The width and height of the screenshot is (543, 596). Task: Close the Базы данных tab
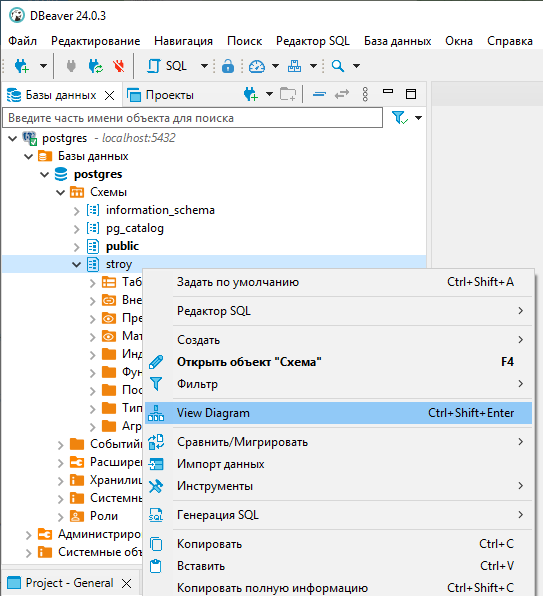[109, 95]
